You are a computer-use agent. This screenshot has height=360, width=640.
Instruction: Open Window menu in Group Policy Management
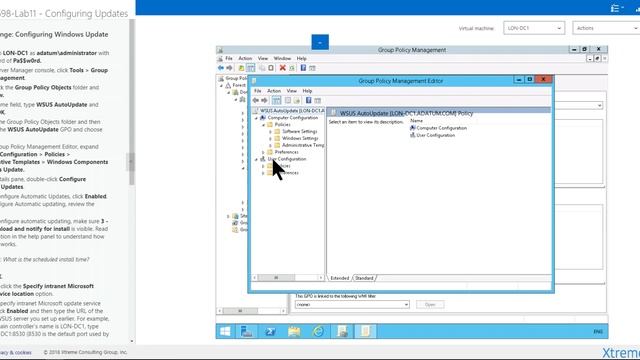tap(282, 58)
